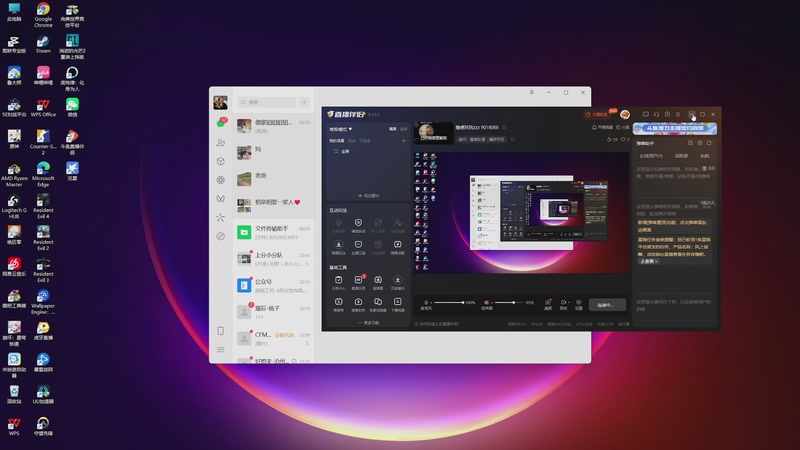Open chat 妈 in WeChat list
800x450 pixels.
click(x=273, y=153)
